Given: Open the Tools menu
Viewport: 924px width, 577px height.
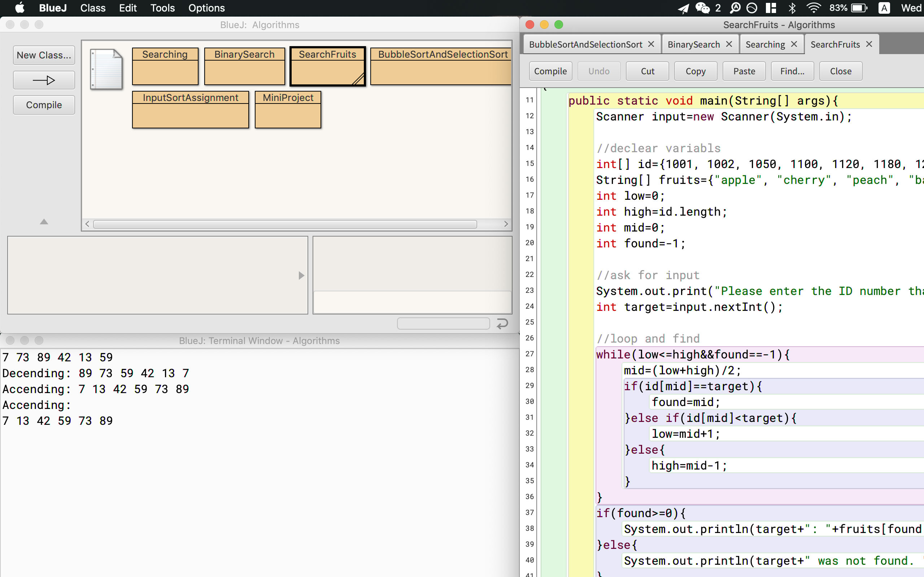Looking at the screenshot, I should (162, 8).
